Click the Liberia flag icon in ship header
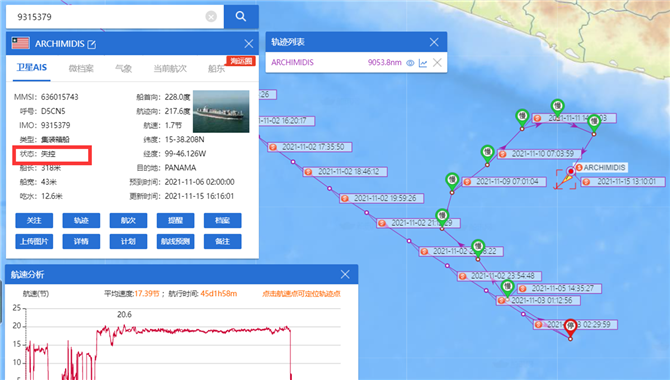Viewport: 670px width, 380px height. click(21, 43)
